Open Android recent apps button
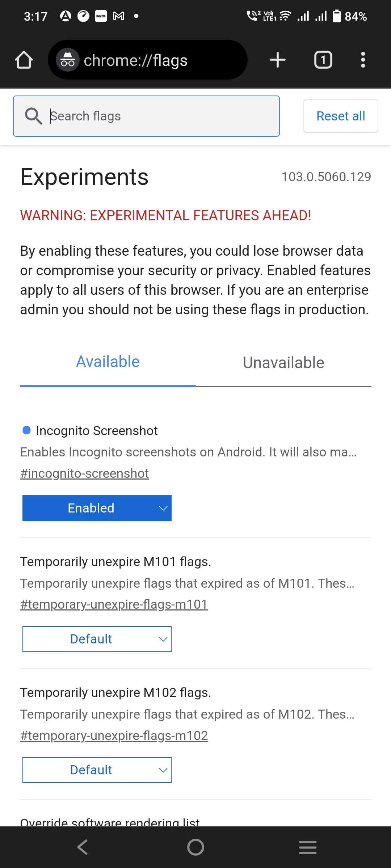The height and width of the screenshot is (868, 391). pyautogui.click(x=308, y=847)
